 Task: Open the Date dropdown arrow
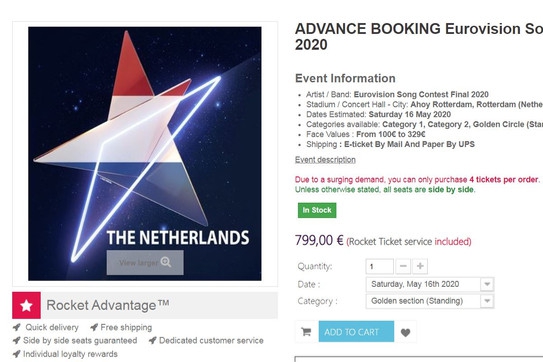pyautogui.click(x=487, y=284)
